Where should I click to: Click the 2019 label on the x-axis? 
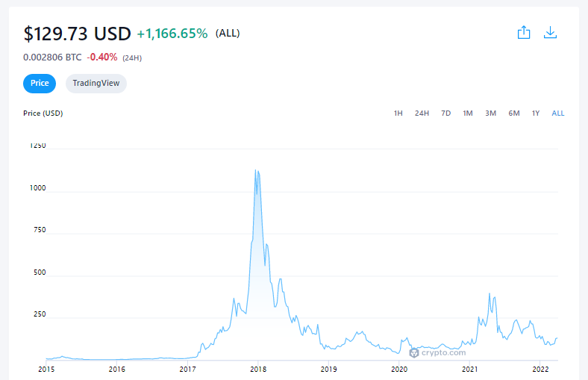tap(328, 370)
